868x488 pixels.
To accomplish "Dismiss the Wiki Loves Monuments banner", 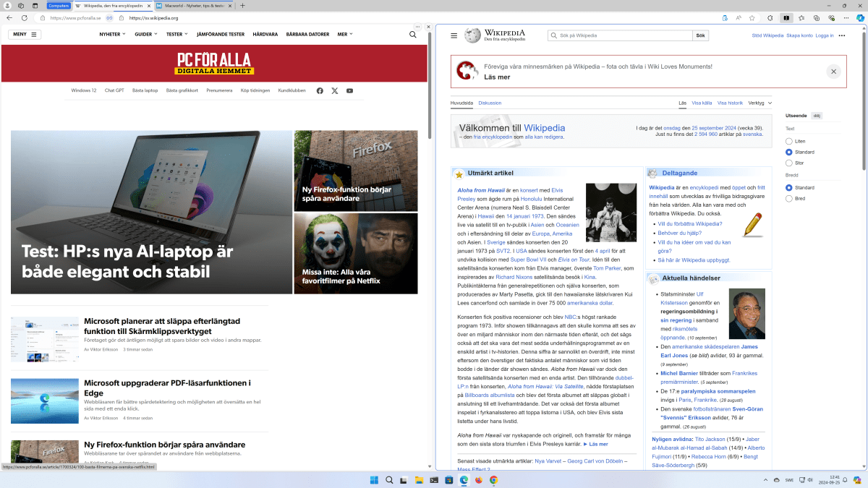I will [x=834, y=72].
